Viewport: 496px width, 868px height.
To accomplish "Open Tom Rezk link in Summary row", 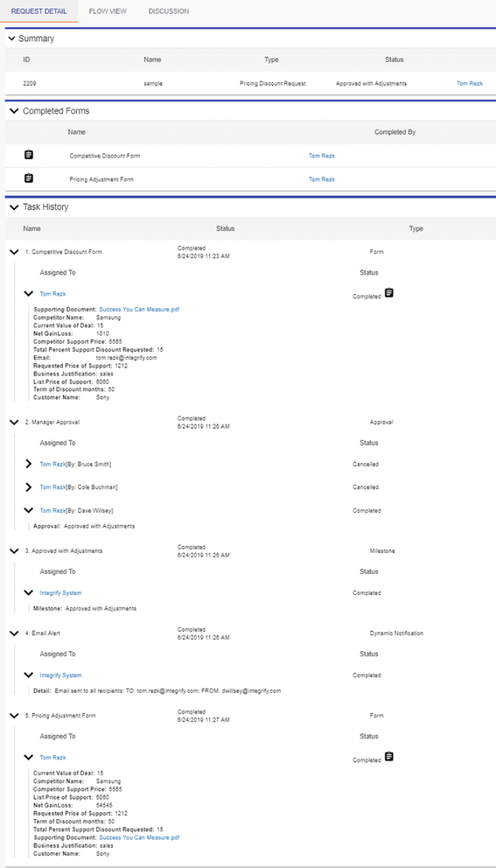I will pos(470,82).
